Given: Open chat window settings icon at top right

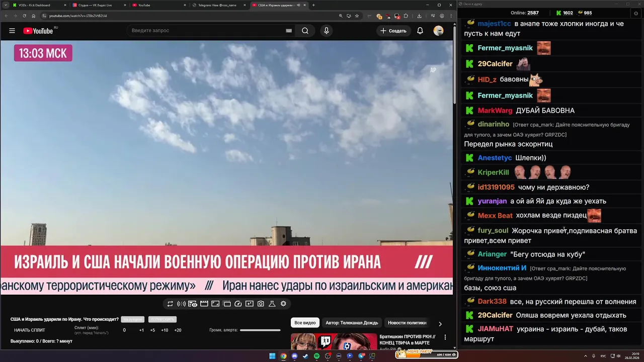Looking at the screenshot, I should pyautogui.click(x=635, y=13).
